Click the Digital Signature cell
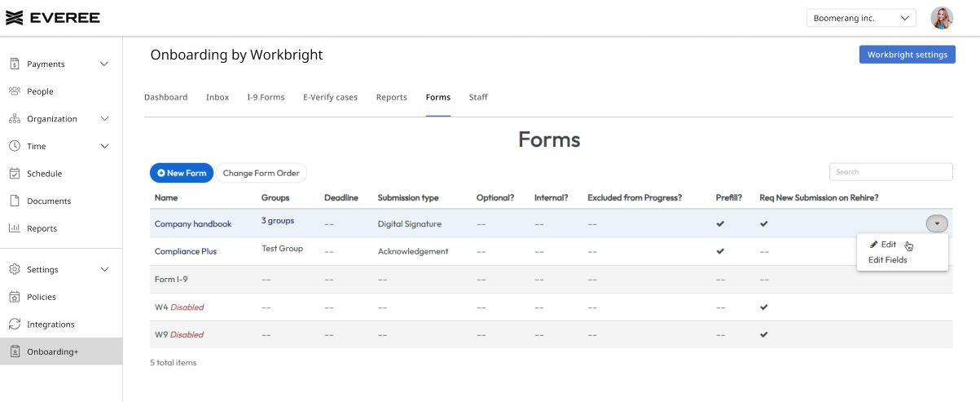Image resolution: width=980 pixels, height=402 pixels. click(x=410, y=224)
